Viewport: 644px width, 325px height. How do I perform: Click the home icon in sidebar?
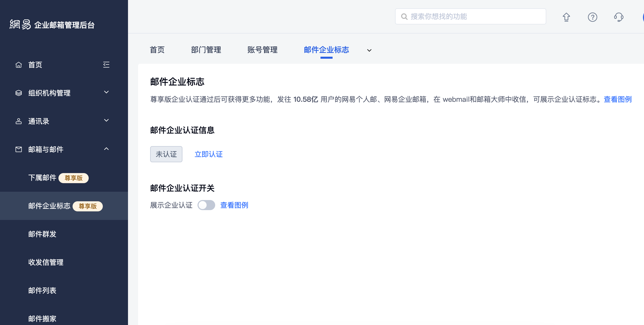19,65
